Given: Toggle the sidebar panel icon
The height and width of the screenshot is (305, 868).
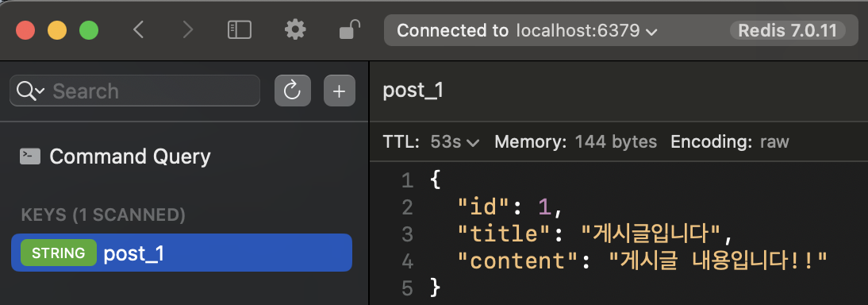Looking at the screenshot, I should pyautogui.click(x=240, y=30).
